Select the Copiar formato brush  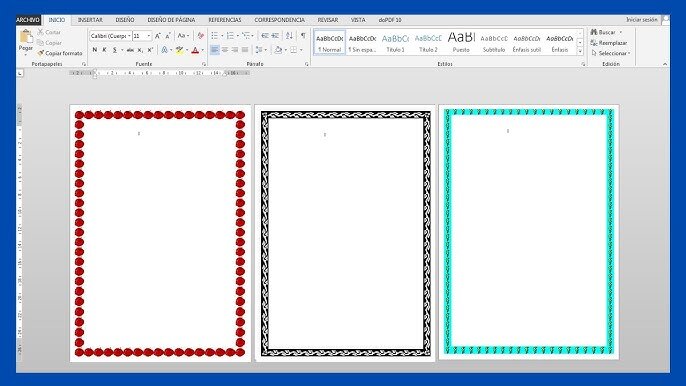[60, 53]
